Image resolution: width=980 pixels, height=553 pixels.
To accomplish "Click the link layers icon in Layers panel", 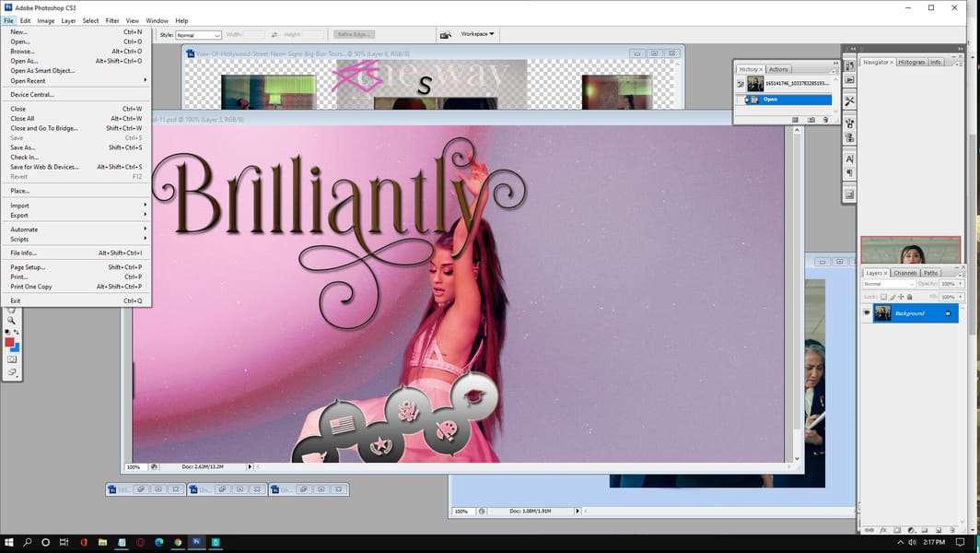I will [869, 530].
